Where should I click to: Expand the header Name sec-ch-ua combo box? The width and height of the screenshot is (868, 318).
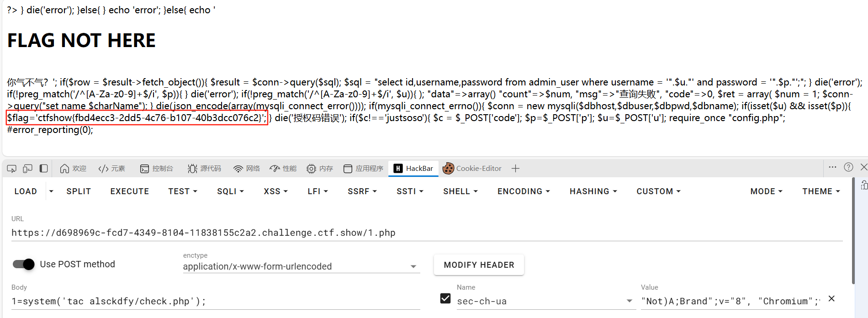click(546, 301)
